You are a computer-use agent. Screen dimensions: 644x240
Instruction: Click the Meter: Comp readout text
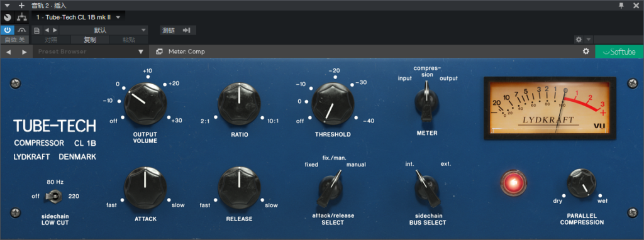tap(186, 52)
